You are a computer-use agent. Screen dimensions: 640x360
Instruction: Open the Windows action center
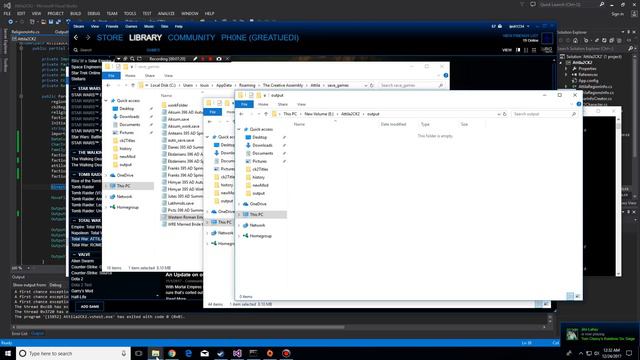pos(629,353)
